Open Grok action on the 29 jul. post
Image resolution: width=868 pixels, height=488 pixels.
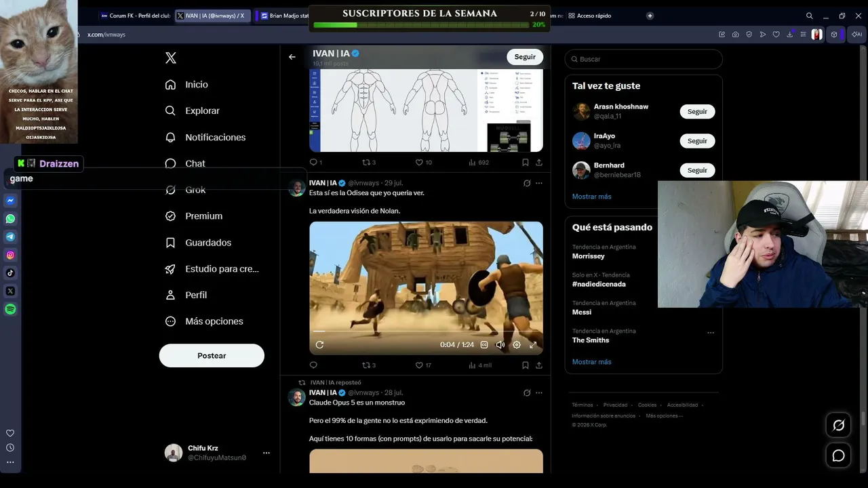pyautogui.click(x=527, y=183)
